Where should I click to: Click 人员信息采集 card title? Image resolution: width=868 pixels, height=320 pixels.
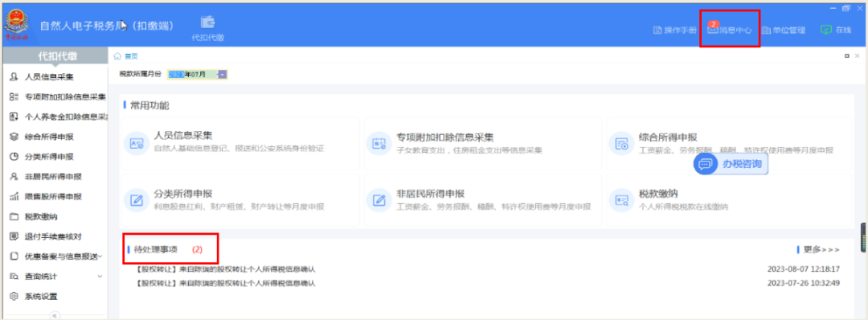[183, 136]
